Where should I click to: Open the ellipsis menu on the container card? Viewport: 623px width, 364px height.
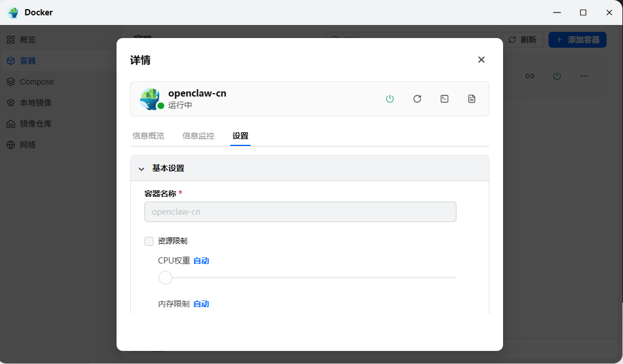pyautogui.click(x=584, y=76)
